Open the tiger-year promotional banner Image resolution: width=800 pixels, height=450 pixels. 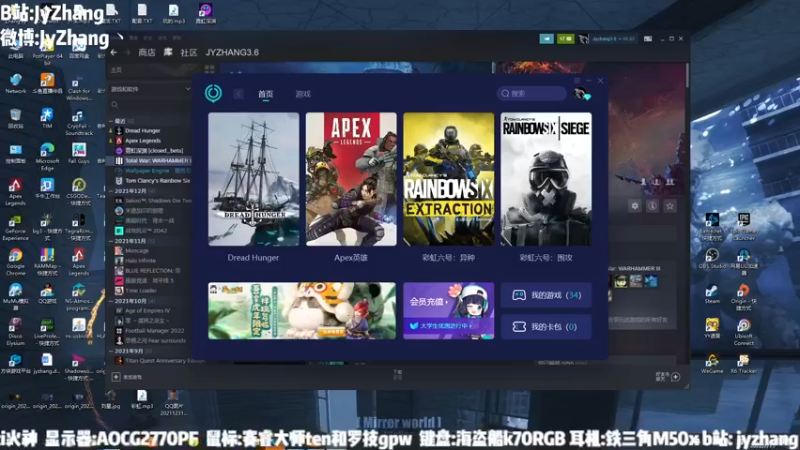pos(302,311)
